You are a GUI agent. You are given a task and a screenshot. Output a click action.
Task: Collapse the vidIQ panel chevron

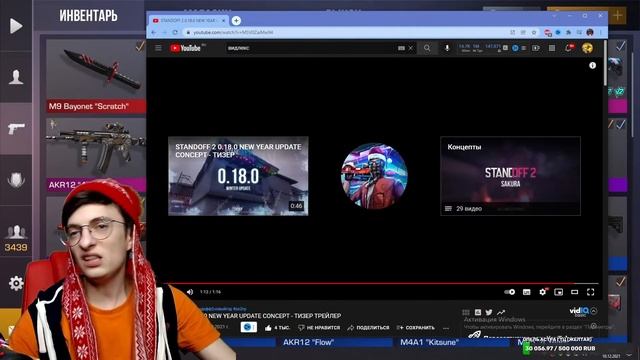coord(594,311)
